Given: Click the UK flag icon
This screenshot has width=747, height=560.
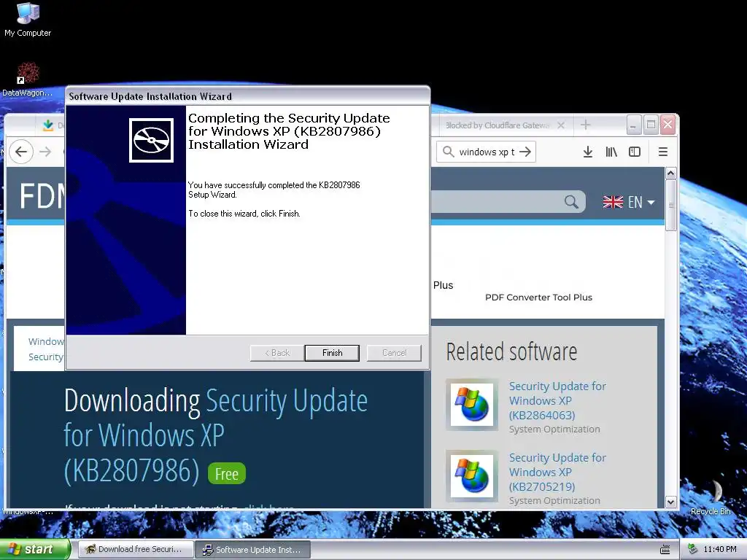Looking at the screenshot, I should 613,202.
